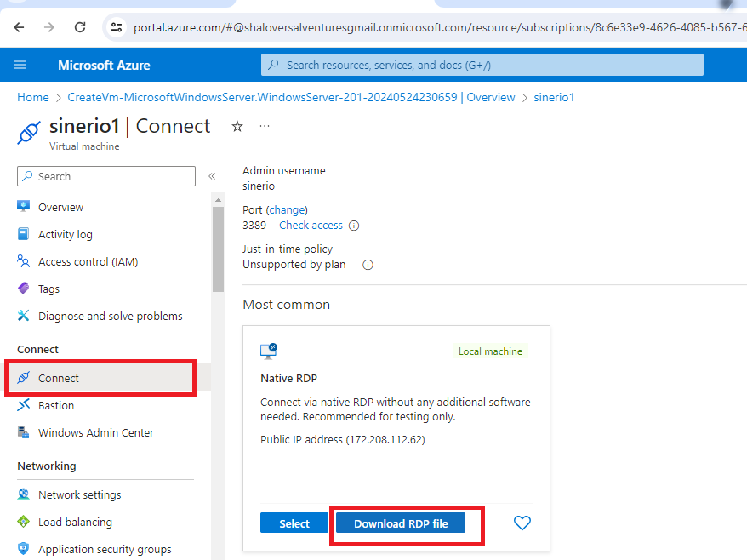Open the ellipsis more options menu

(265, 126)
